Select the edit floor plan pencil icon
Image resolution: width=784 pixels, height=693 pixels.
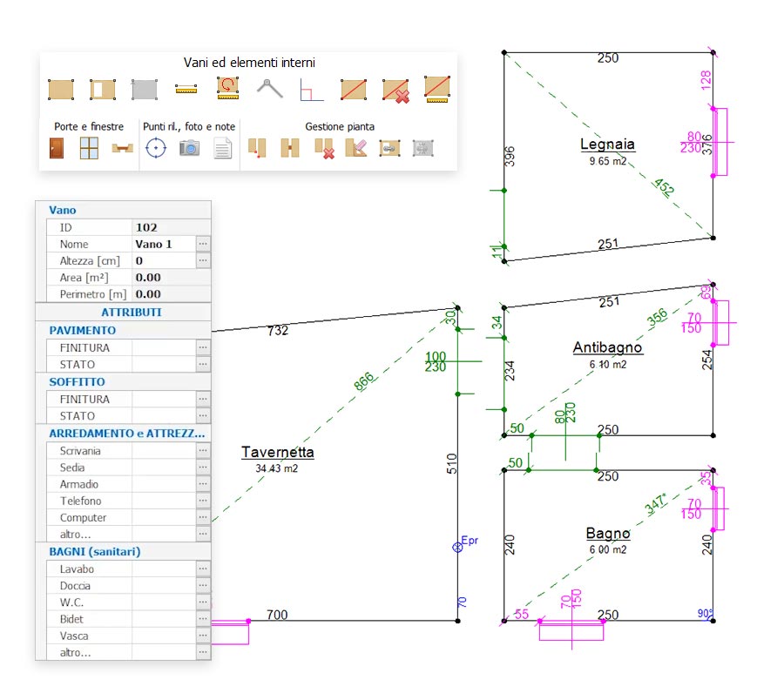pyautogui.click(x=356, y=148)
